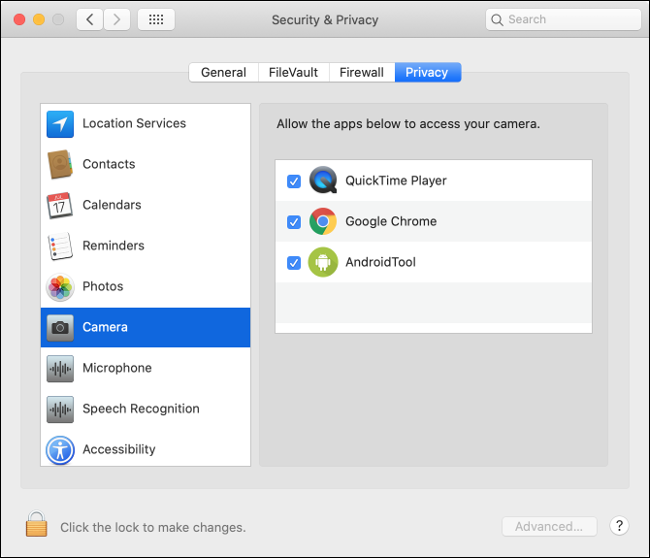Click the QuickTime Player app icon
Image resolution: width=650 pixels, height=558 pixels.
pyautogui.click(x=323, y=180)
